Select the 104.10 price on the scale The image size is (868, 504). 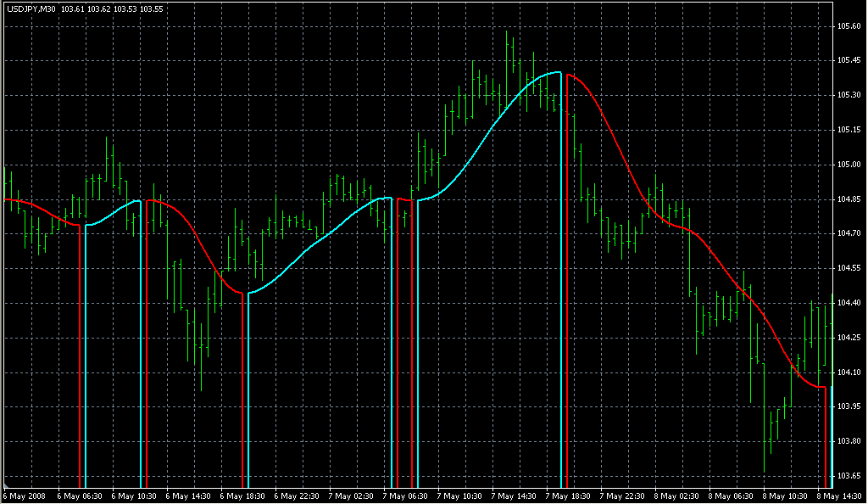[849, 372]
